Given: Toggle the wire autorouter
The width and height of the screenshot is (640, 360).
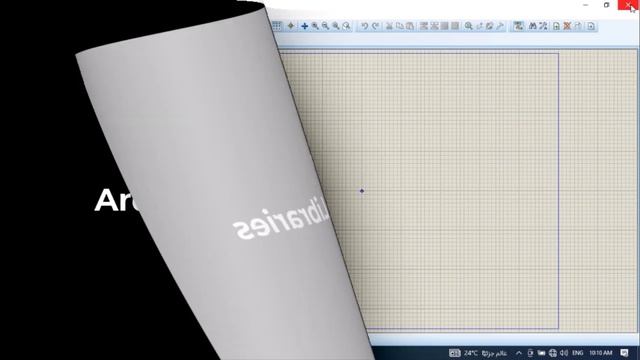Looking at the screenshot, I should [x=518, y=26].
